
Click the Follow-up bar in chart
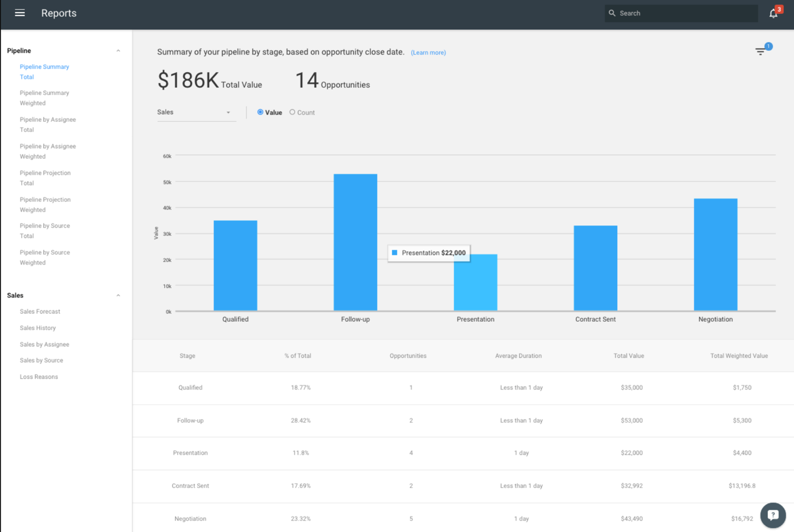pyautogui.click(x=355, y=242)
